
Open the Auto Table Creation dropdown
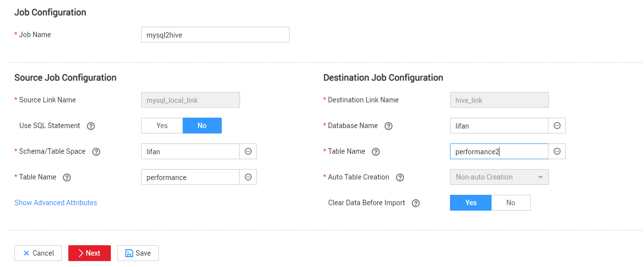point(499,177)
